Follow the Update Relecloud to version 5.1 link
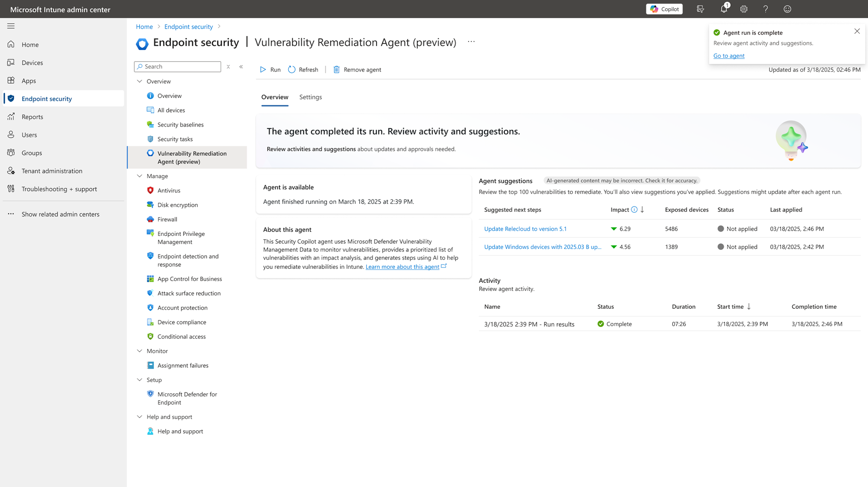The width and height of the screenshot is (868, 487). tap(525, 229)
